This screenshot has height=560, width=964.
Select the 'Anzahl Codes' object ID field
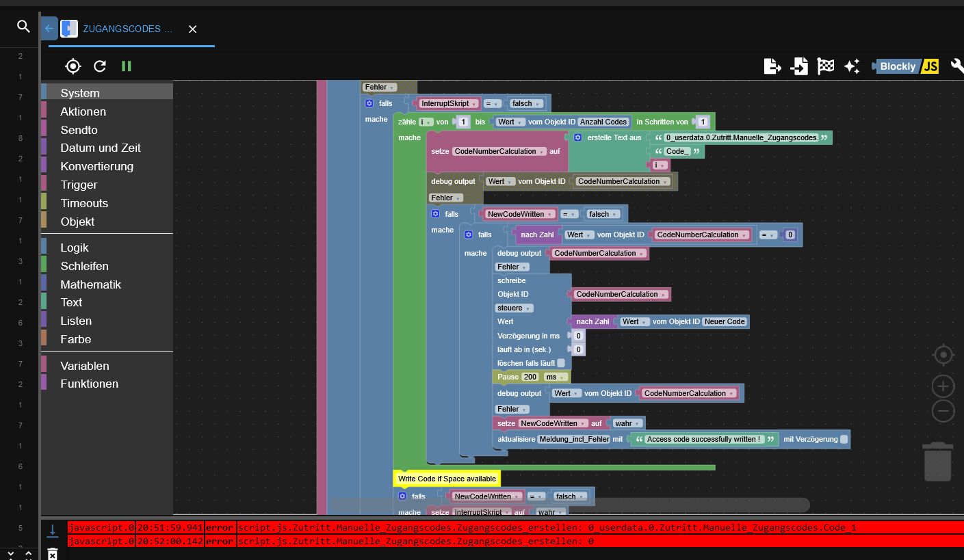[x=603, y=122]
